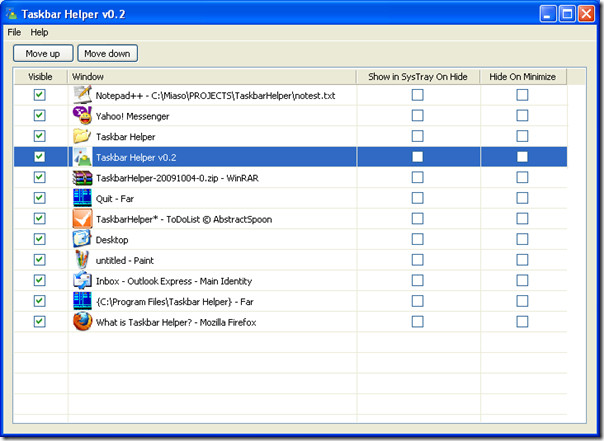Click the Far icon for C:\Program Files row
Viewport: 604px width, 441px height.
click(x=82, y=301)
